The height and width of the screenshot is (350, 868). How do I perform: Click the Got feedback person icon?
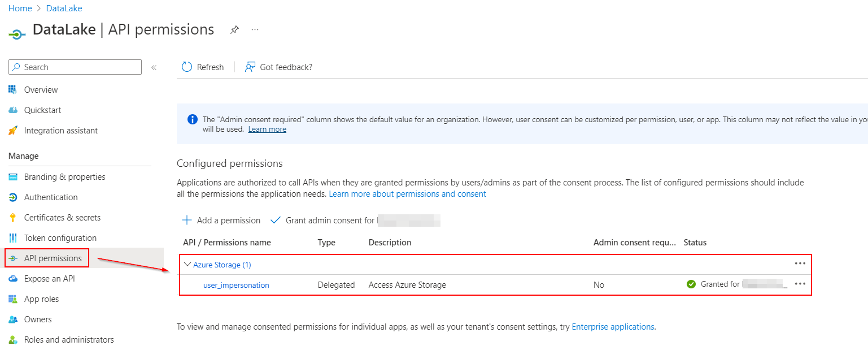tap(250, 67)
